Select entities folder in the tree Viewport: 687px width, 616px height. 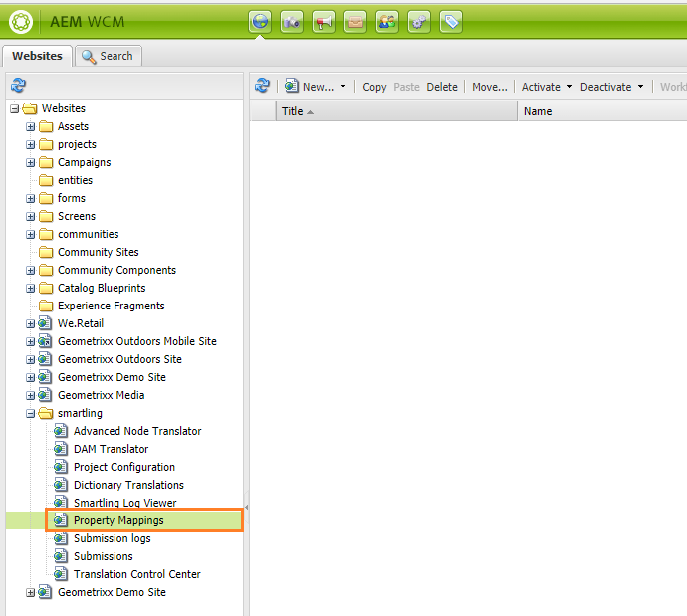pyautogui.click(x=75, y=180)
